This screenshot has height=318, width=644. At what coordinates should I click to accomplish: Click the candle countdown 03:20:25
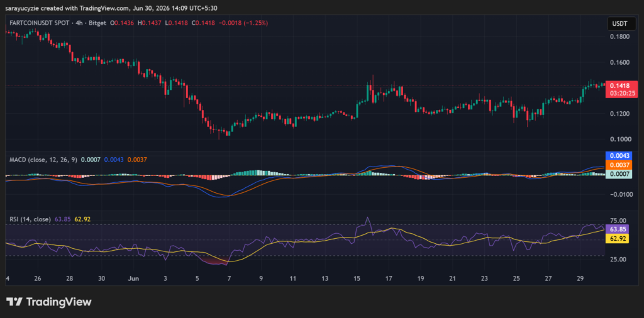(x=621, y=94)
